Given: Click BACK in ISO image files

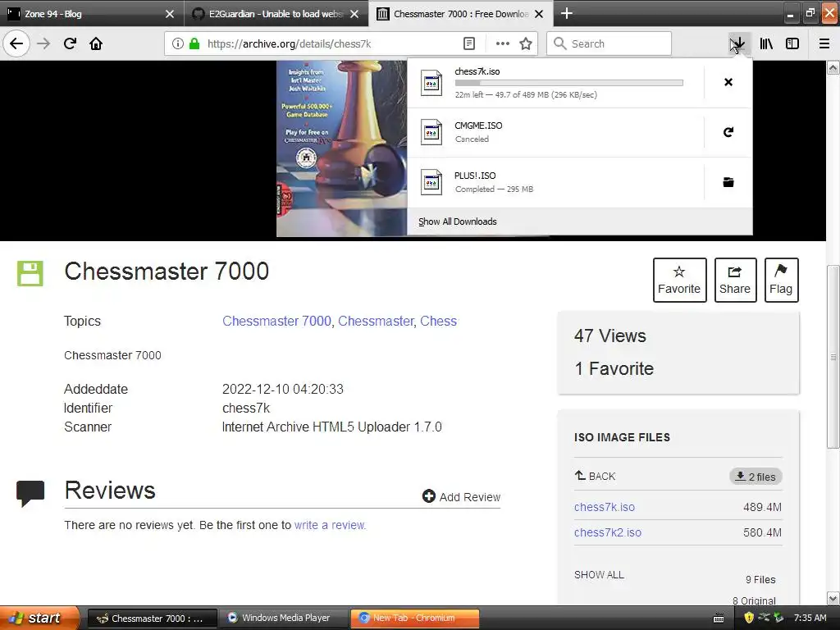Looking at the screenshot, I should (596, 476).
